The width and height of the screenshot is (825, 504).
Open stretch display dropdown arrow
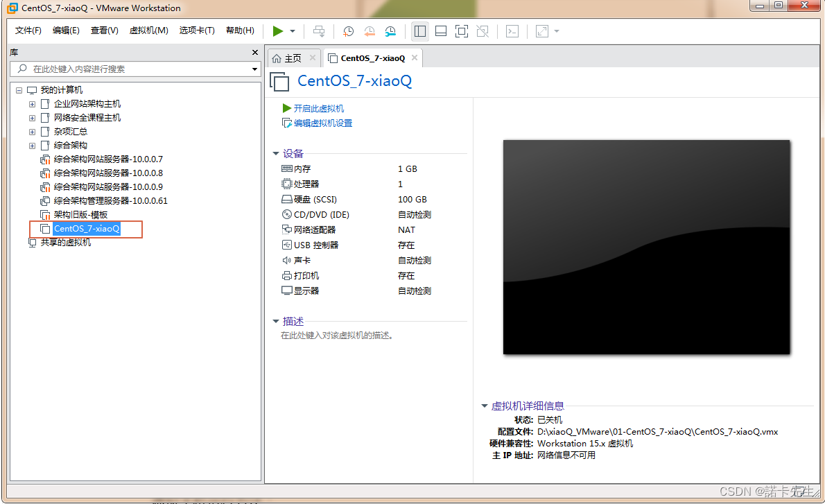(x=557, y=31)
